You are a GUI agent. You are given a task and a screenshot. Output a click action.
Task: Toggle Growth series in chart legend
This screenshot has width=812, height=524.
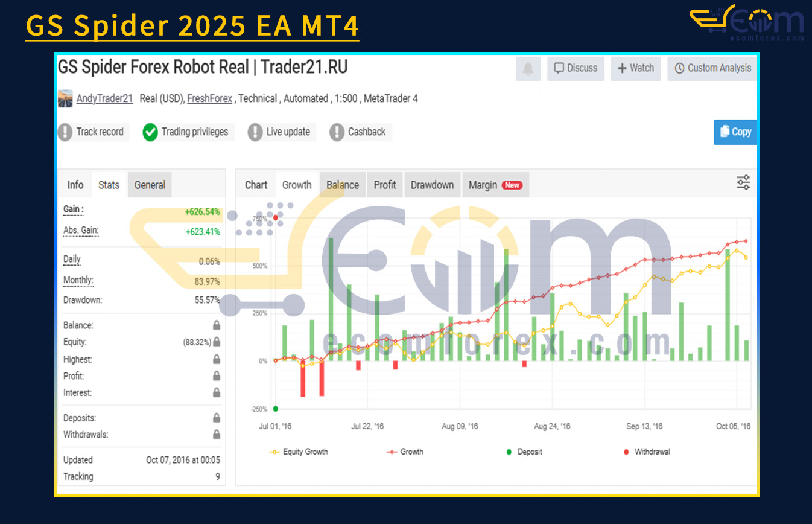[x=405, y=452]
